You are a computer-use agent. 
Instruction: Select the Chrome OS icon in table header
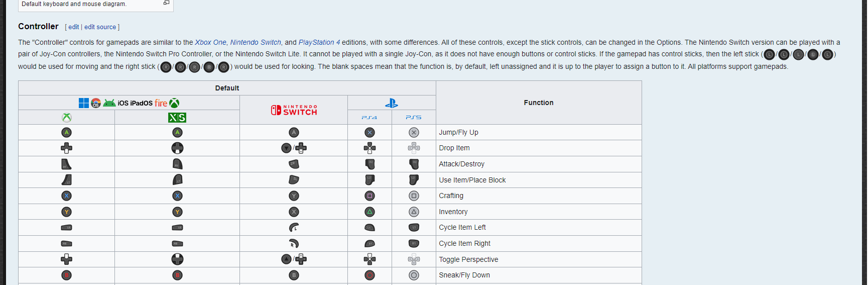click(96, 103)
